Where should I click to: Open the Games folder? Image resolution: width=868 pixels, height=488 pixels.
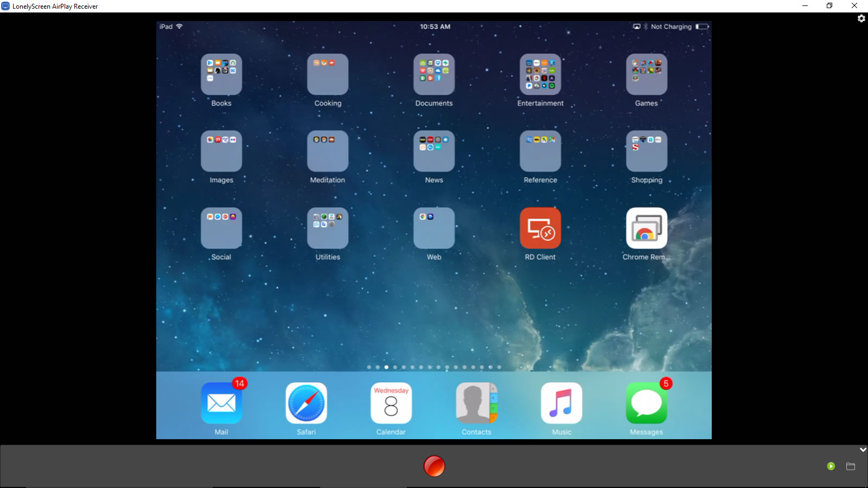[646, 74]
